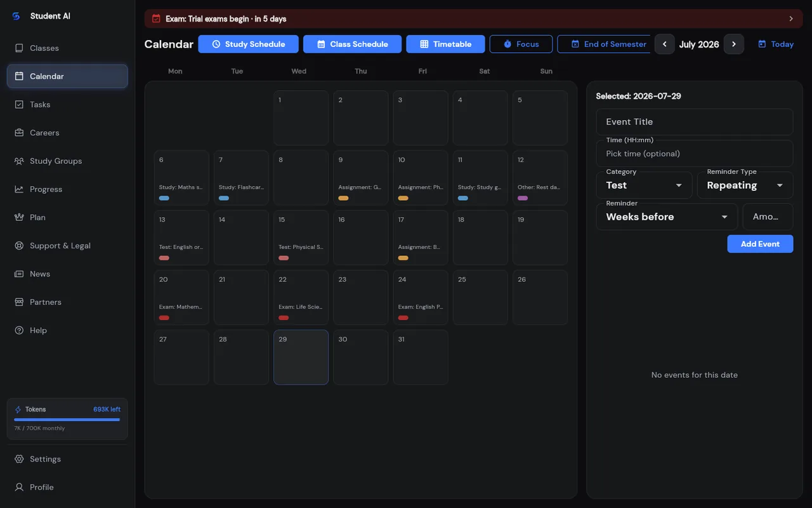
Task: Click the Add Event button
Action: [760, 244]
